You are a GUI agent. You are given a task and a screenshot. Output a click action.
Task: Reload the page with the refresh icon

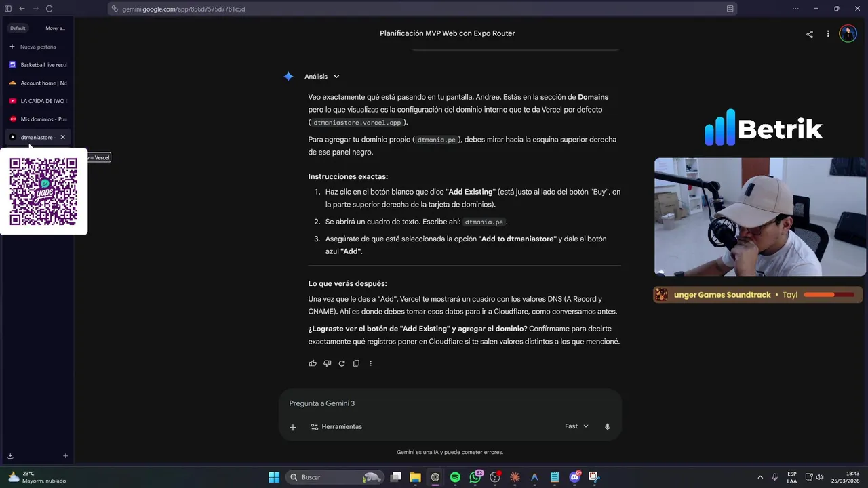50,9
